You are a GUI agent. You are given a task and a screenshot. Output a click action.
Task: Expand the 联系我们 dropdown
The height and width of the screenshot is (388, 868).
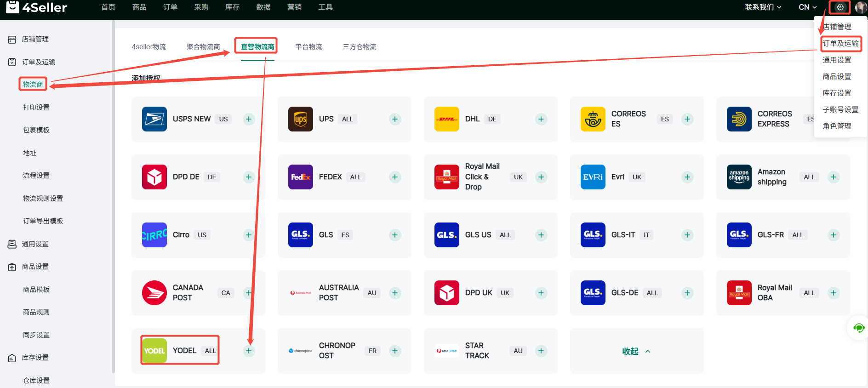[763, 7]
